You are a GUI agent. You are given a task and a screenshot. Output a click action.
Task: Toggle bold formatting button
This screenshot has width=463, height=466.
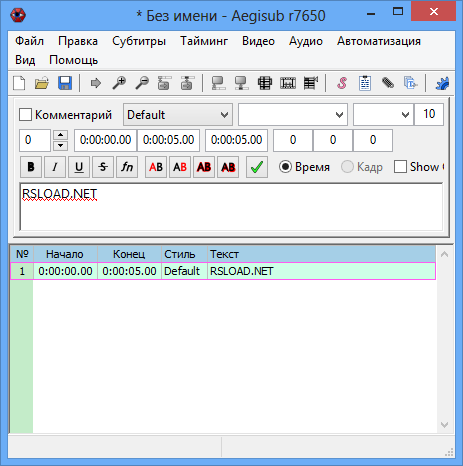(x=31, y=167)
